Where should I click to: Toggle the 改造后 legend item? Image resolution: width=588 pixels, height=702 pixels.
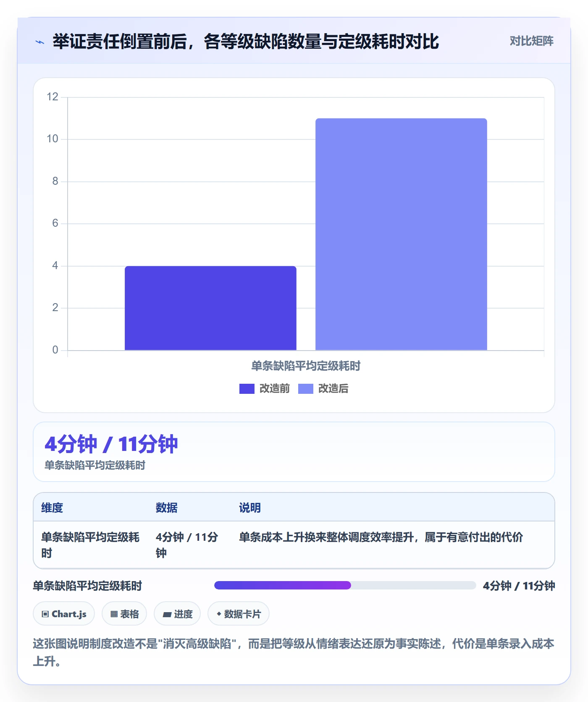tap(323, 389)
